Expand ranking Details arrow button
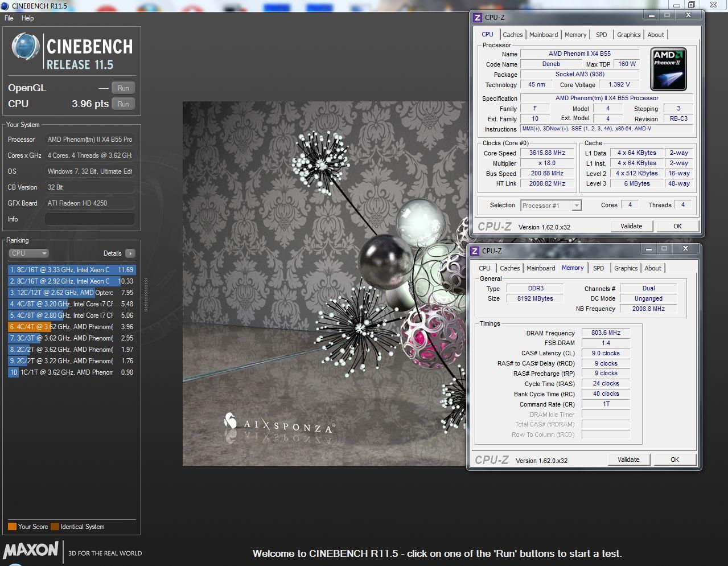Image resolution: width=728 pixels, height=566 pixels. [130, 253]
